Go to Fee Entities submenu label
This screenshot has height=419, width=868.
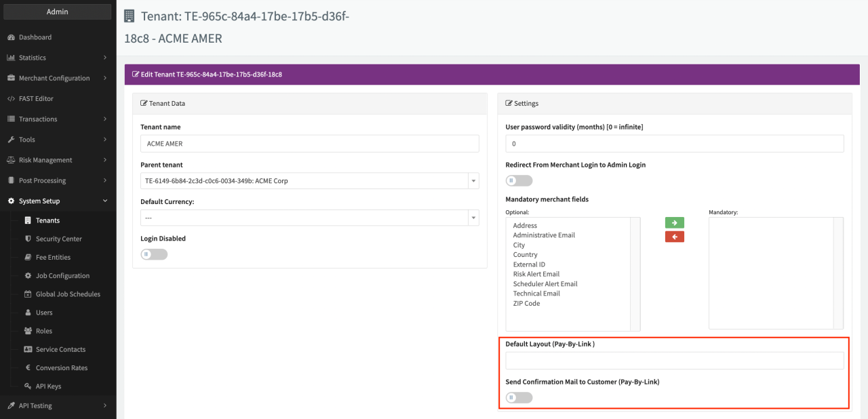click(54, 257)
